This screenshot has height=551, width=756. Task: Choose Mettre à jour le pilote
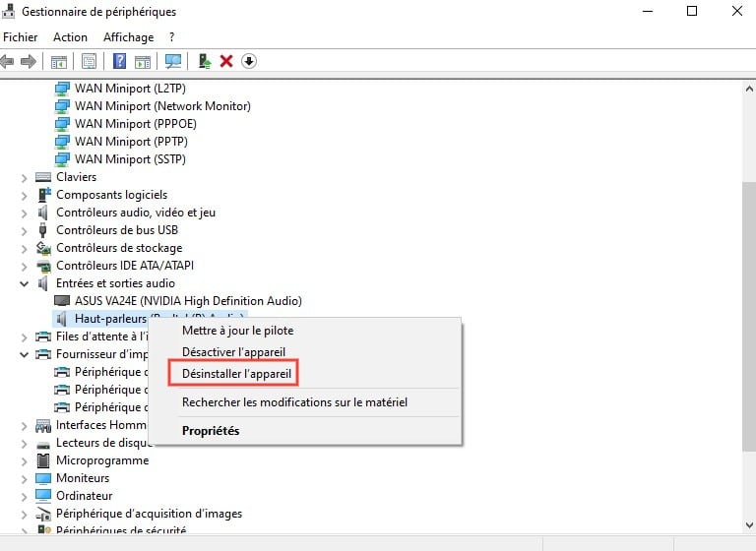pyautogui.click(x=237, y=331)
